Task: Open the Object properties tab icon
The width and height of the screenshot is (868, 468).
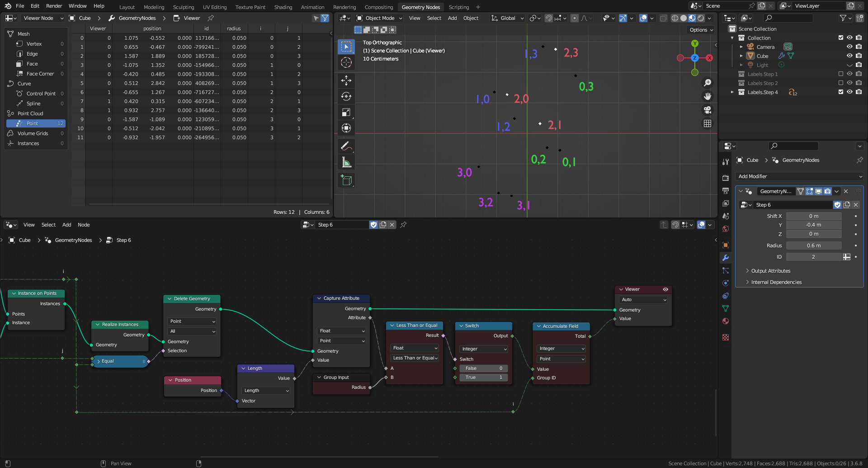Action: [x=726, y=245]
